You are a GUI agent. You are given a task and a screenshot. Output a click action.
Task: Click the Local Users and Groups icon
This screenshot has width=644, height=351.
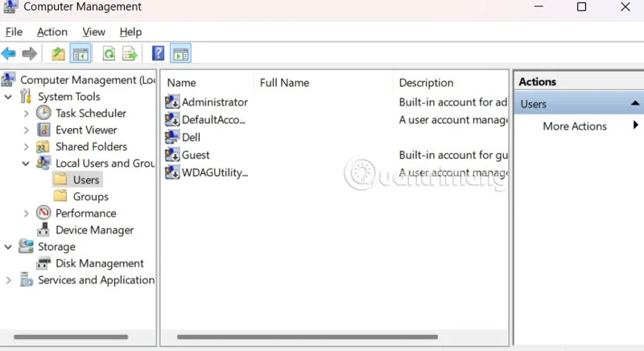pyautogui.click(x=43, y=163)
